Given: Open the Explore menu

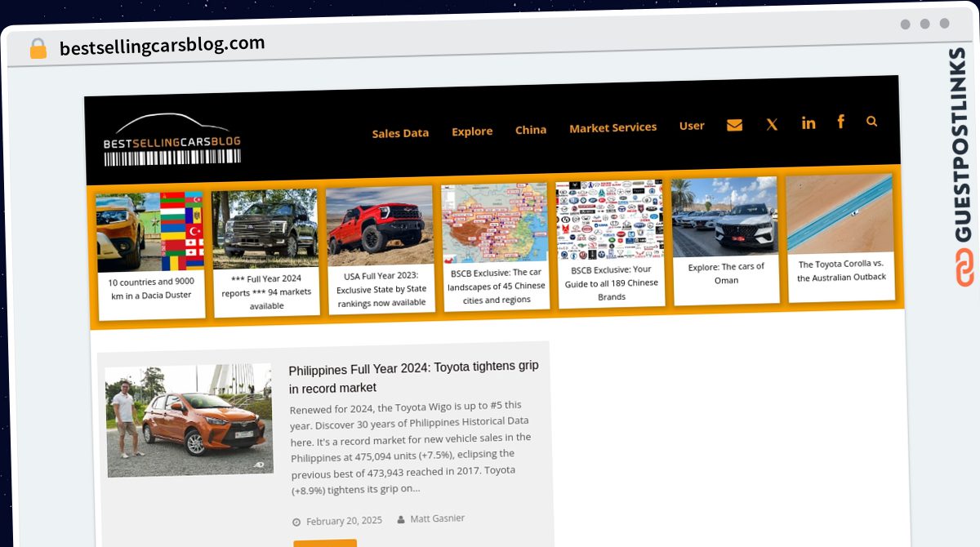Looking at the screenshot, I should tap(472, 131).
